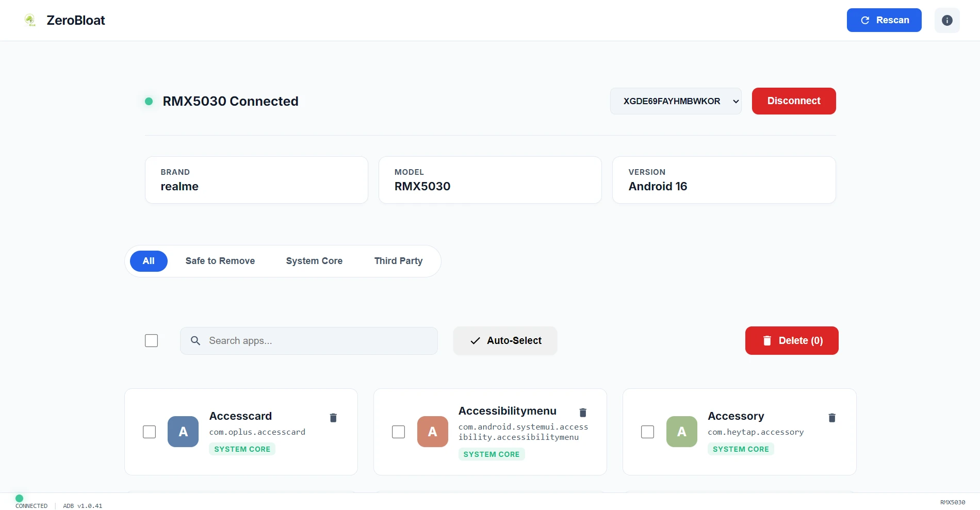Click trash icon on Accessory card
This screenshot has width=980, height=510.
pyautogui.click(x=832, y=418)
